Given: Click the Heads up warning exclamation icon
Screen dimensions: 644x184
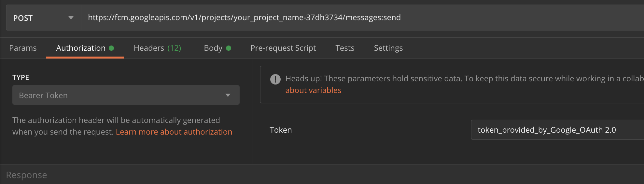Looking at the screenshot, I should point(275,79).
